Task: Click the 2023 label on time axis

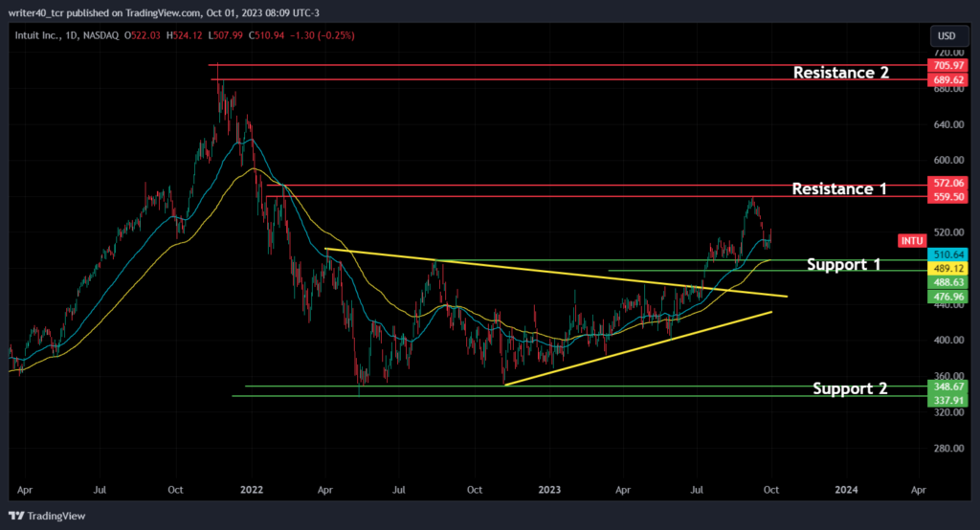Action: pyautogui.click(x=549, y=490)
